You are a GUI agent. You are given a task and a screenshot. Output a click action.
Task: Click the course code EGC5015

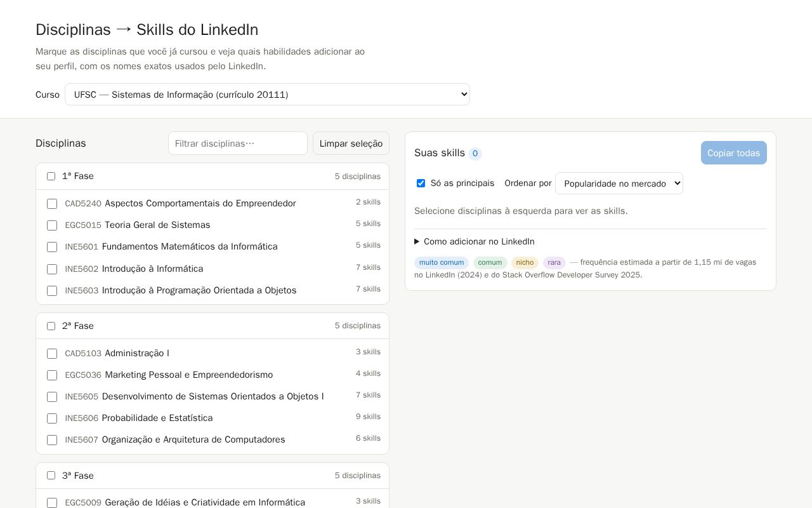(x=83, y=225)
